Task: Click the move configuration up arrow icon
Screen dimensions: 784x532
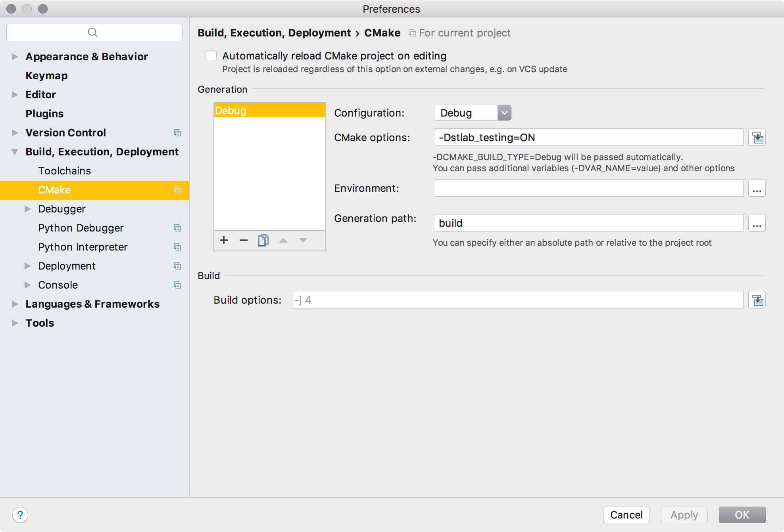Action: pos(283,240)
